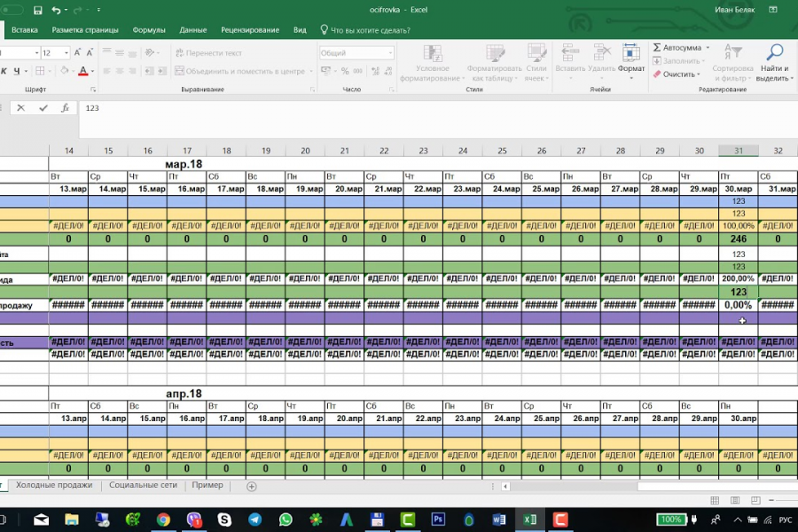Open Google Chrome from the taskbar
798x532 pixels.
point(163,520)
